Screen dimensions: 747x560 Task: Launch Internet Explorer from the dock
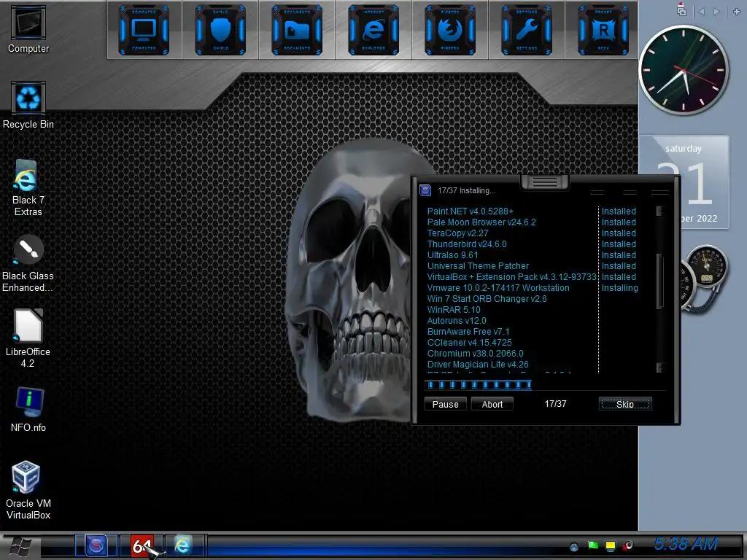point(373,30)
